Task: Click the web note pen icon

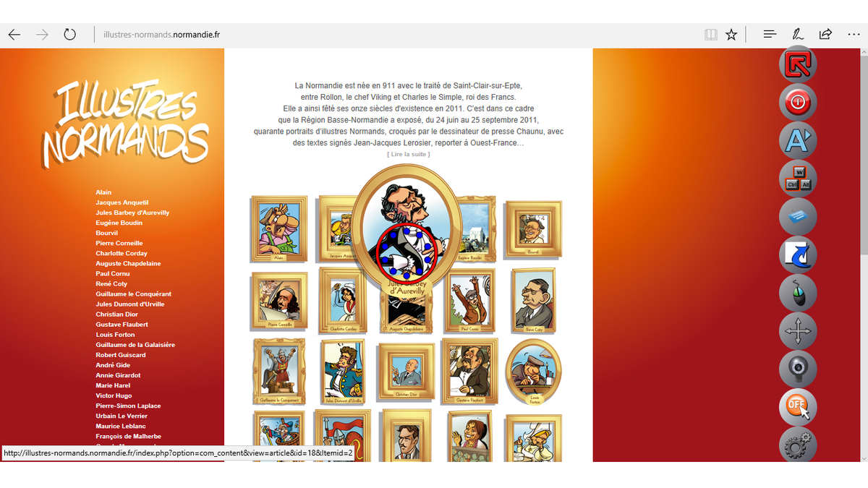Action: [x=798, y=34]
